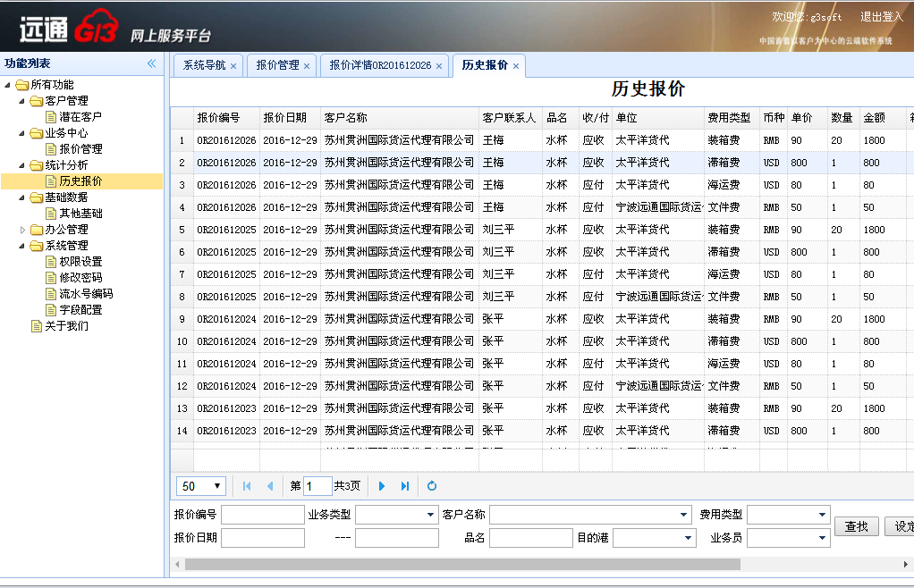Viewport: 914px width, 588px height.
Task: Close the 历史报价 tab
Action: tap(516, 66)
